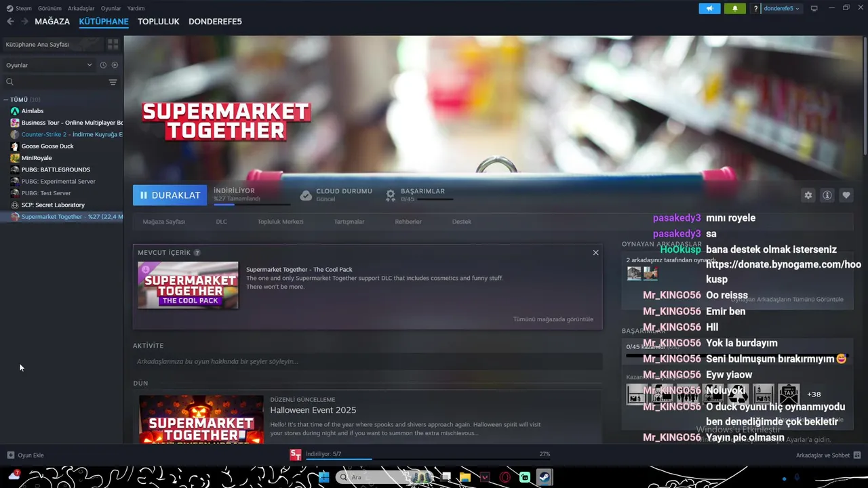Image resolution: width=868 pixels, height=488 pixels.
Task: Click Tümünü mağazada görüntüle link
Action: coord(553,319)
